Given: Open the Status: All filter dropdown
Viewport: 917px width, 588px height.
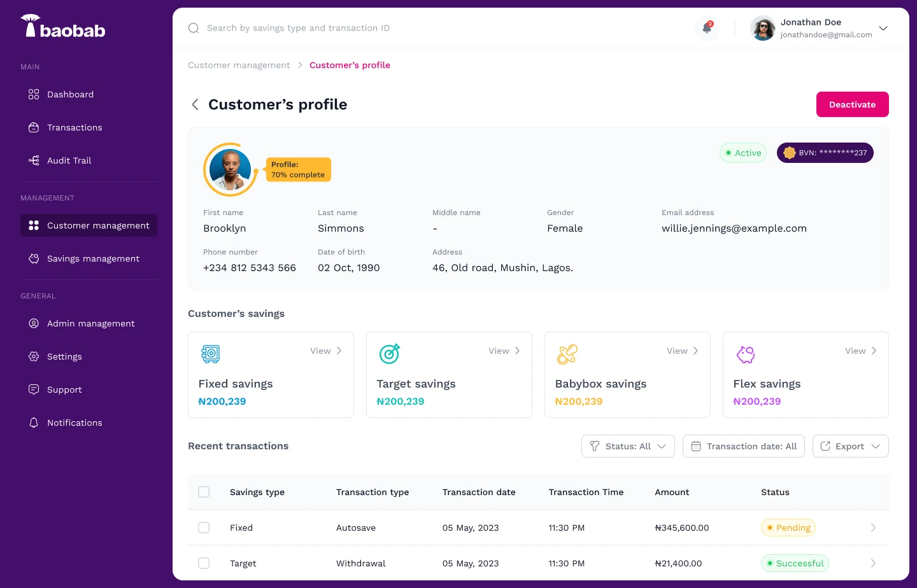Looking at the screenshot, I should pos(628,446).
